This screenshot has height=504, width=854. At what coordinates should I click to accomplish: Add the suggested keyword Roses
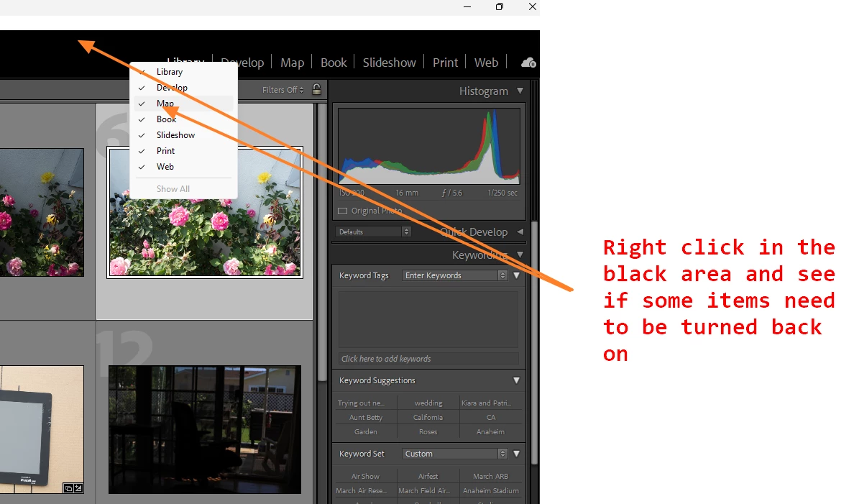tap(428, 431)
